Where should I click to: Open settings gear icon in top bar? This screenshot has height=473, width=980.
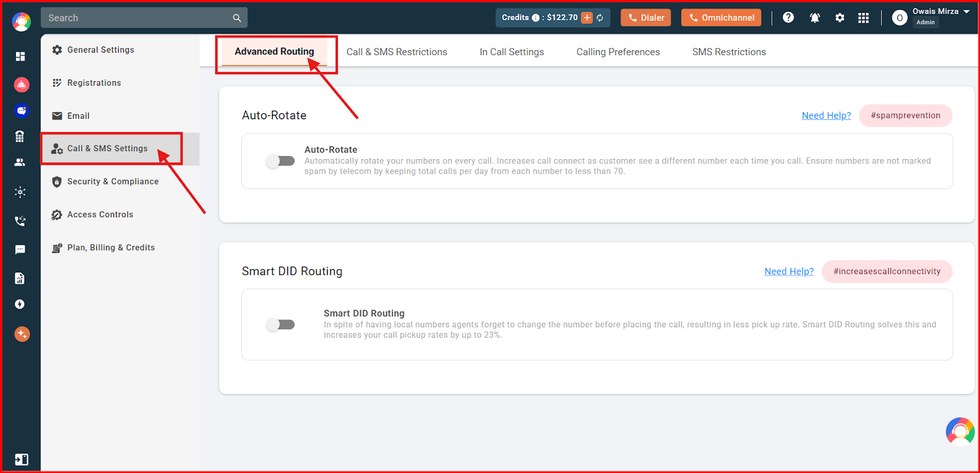[x=840, y=18]
